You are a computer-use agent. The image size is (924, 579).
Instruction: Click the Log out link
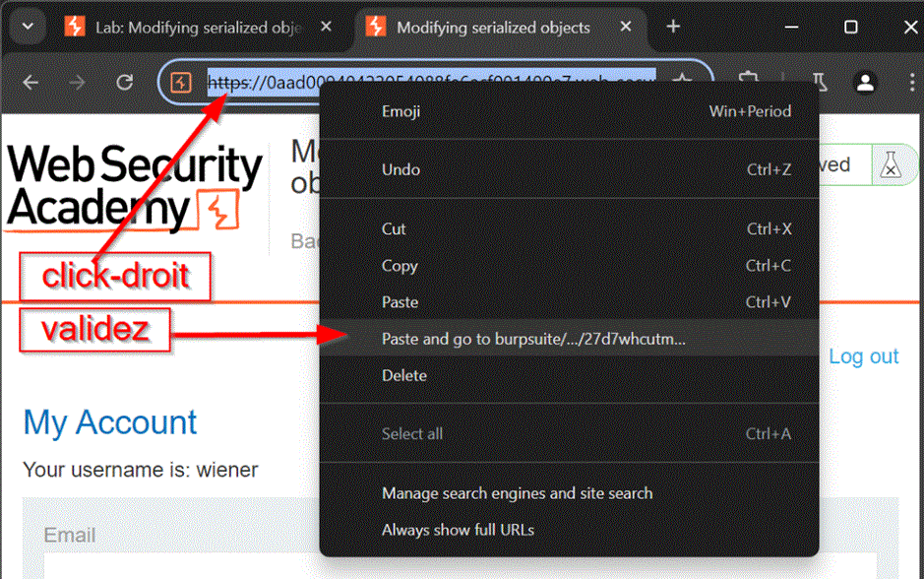[x=863, y=356]
